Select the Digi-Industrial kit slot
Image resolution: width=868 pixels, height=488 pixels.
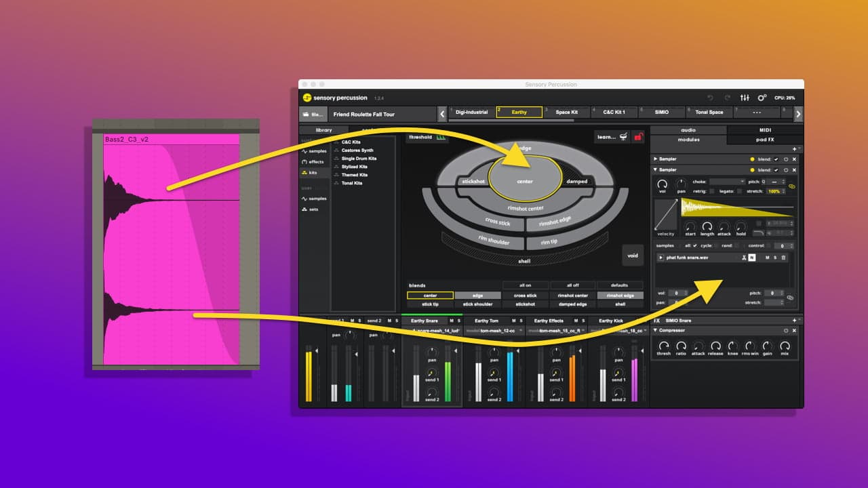pyautogui.click(x=471, y=113)
